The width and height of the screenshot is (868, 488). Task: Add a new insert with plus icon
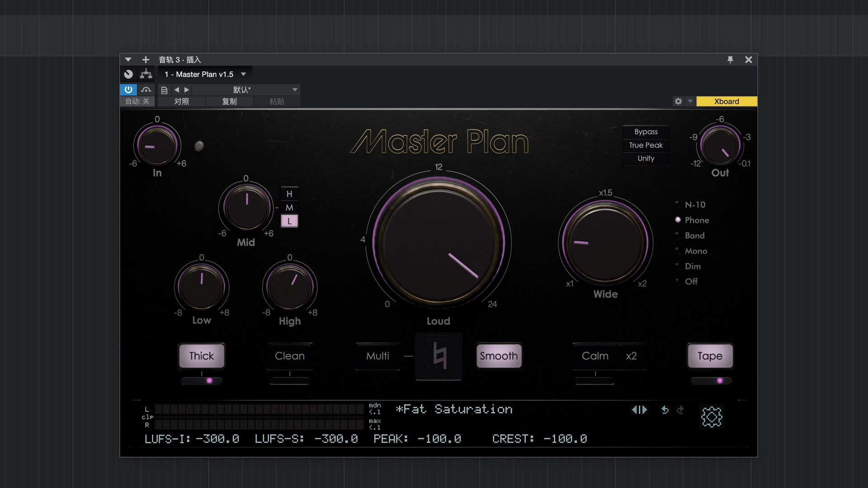click(146, 60)
